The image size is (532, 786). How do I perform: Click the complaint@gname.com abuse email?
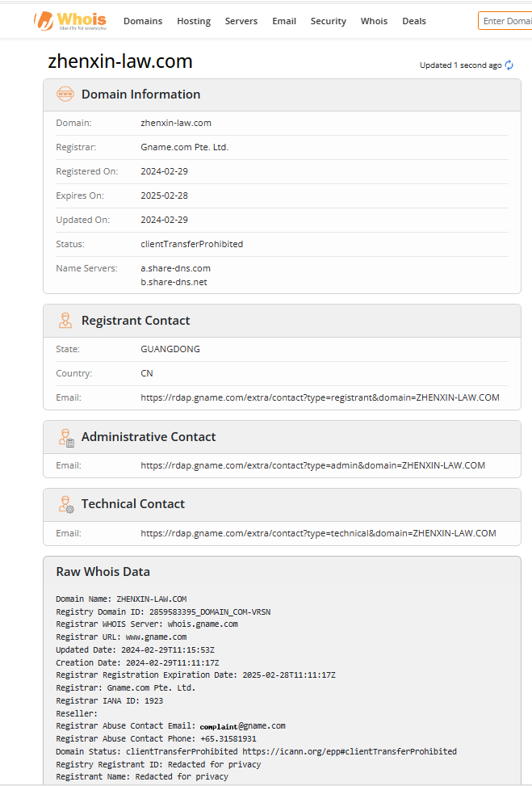tap(242, 726)
